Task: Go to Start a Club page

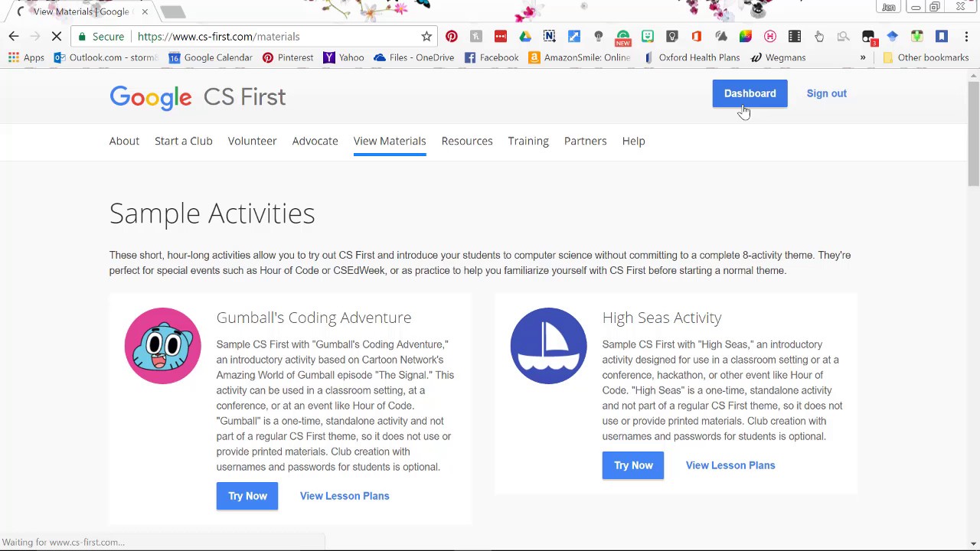Action: 184,141
